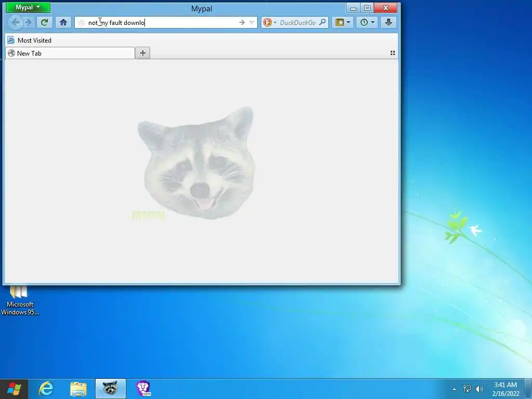Open the DuckDuckGo search engine selector
This screenshot has height=399, width=532.
tap(270, 22)
